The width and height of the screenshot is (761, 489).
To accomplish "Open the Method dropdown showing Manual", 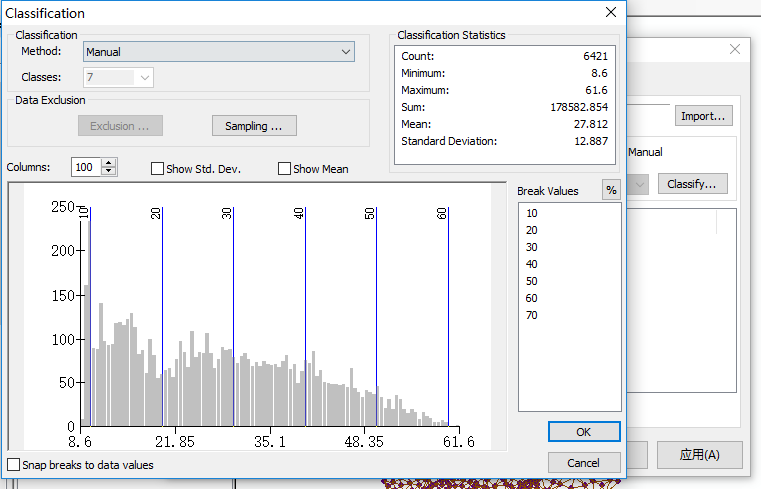I will click(x=219, y=51).
